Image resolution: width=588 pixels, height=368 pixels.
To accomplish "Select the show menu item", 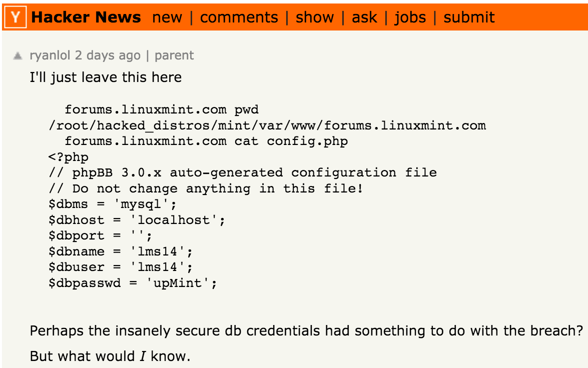I will point(315,17).
